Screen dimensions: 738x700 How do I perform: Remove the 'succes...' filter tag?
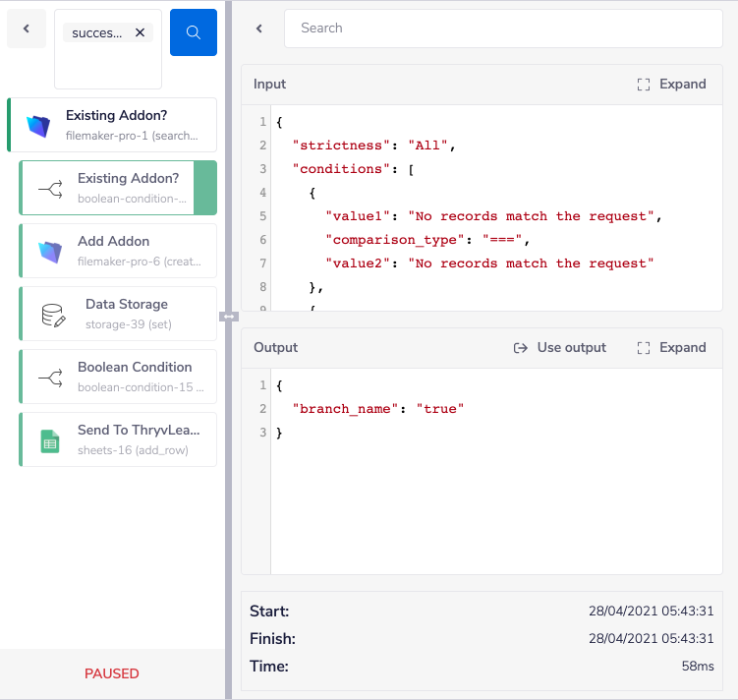(140, 32)
